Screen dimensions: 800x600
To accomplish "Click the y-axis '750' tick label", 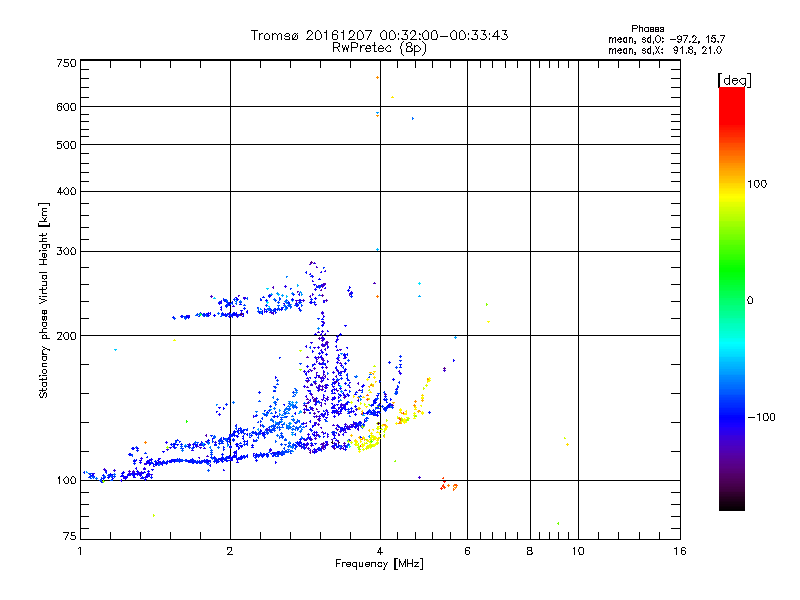I will [66, 63].
